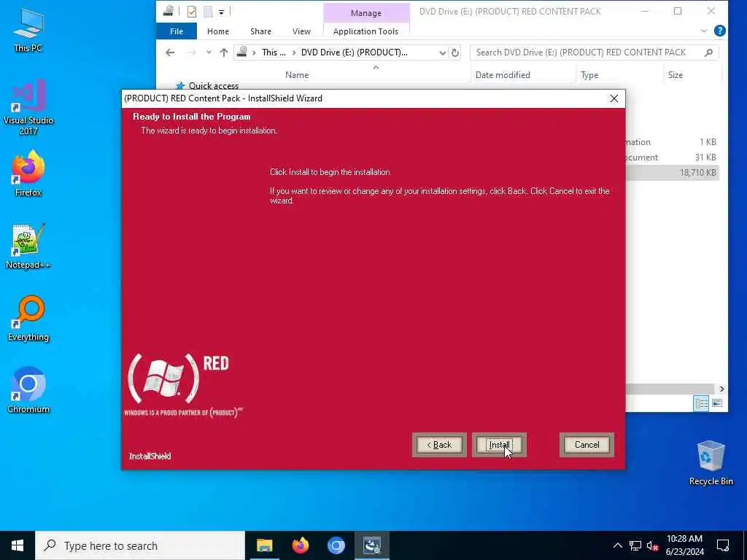The height and width of the screenshot is (560, 747).
Task: Click the properties icon in quick access toolbar
Action: pos(192,12)
